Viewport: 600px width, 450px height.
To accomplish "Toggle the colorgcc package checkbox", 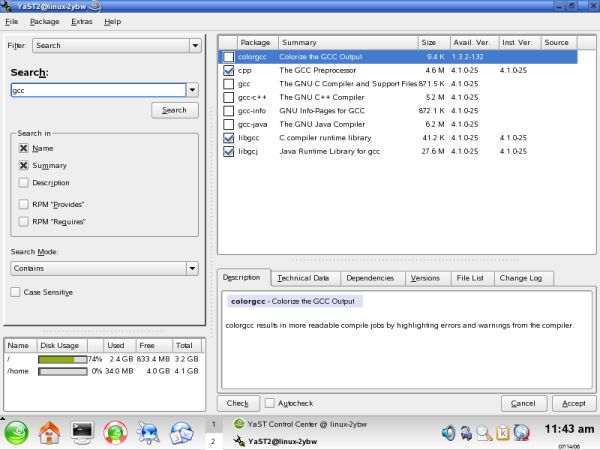I will pyautogui.click(x=228, y=57).
